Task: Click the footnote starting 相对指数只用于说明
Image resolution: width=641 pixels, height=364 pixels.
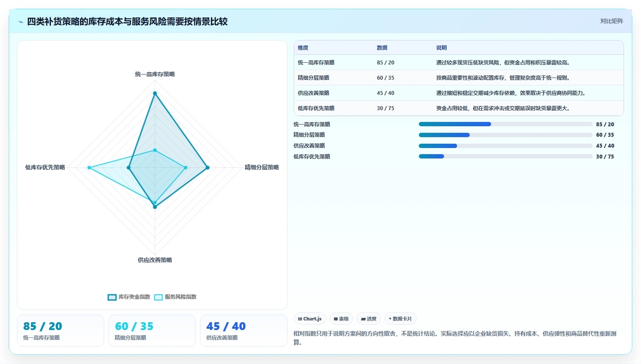Action: pyautogui.click(x=455, y=338)
